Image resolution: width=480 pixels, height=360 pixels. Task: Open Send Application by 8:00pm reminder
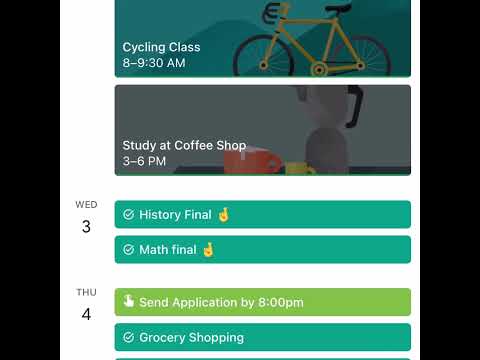coord(263,302)
